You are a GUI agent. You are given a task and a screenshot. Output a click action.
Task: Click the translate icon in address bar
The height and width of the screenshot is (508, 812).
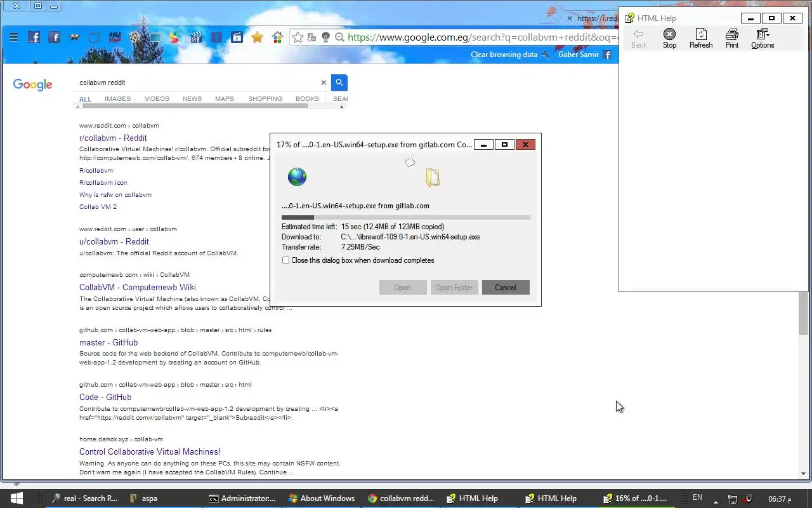coord(311,37)
